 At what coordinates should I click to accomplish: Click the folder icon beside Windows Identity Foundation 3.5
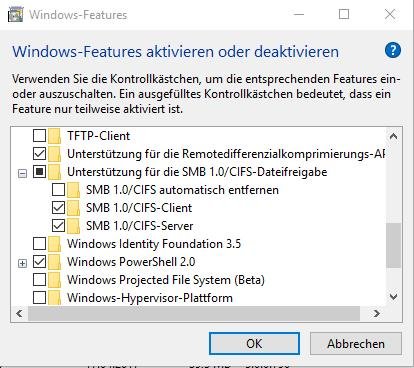[55, 244]
